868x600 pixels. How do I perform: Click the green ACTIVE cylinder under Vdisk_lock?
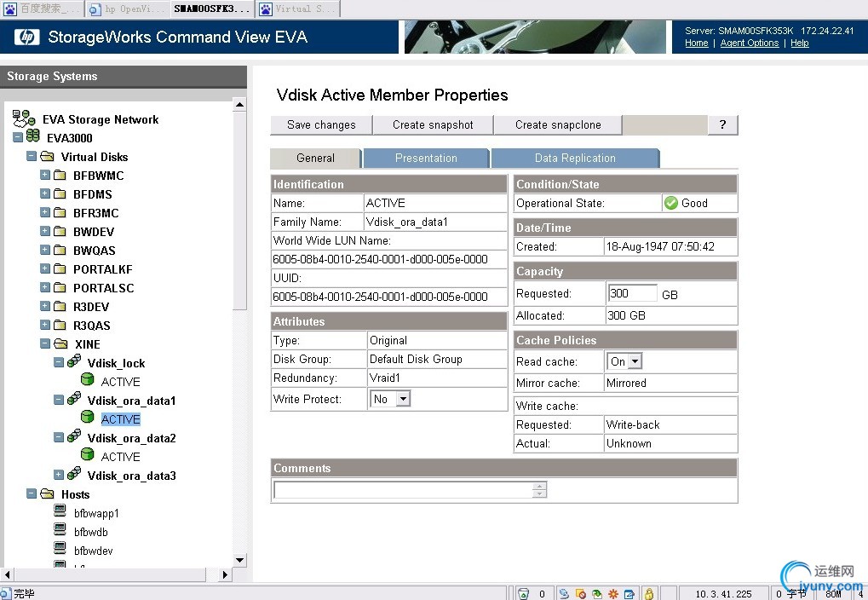(88, 379)
